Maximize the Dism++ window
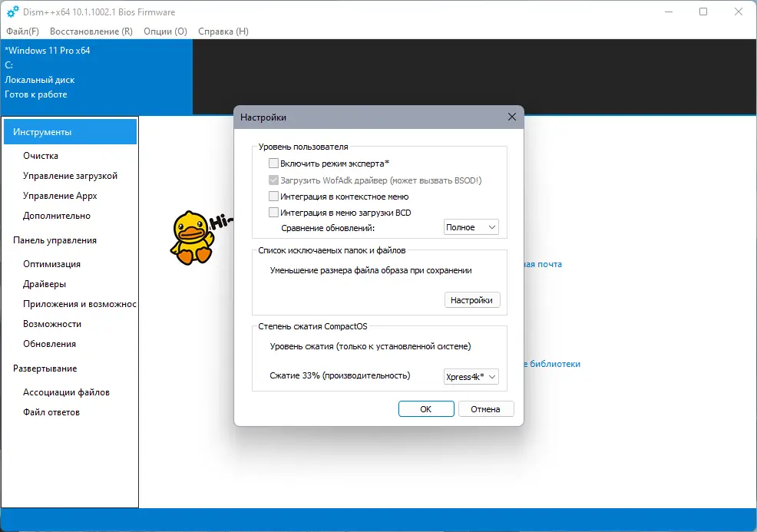The image size is (757, 532). (703, 12)
